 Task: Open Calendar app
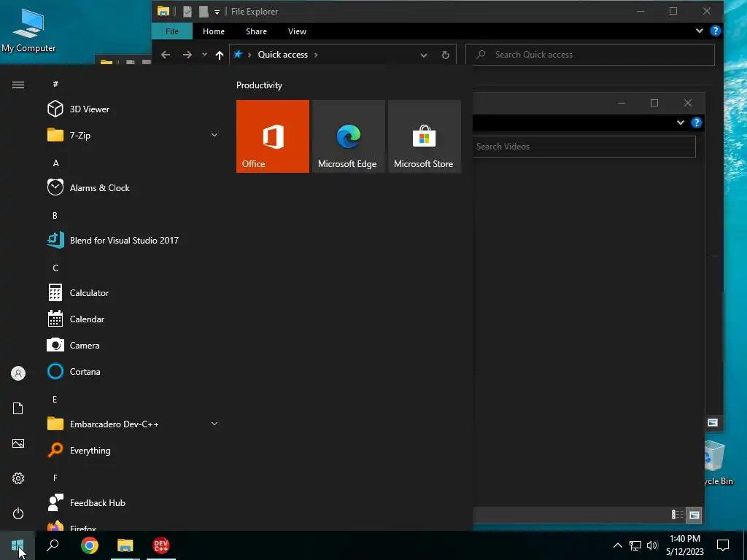pyautogui.click(x=132, y=319)
